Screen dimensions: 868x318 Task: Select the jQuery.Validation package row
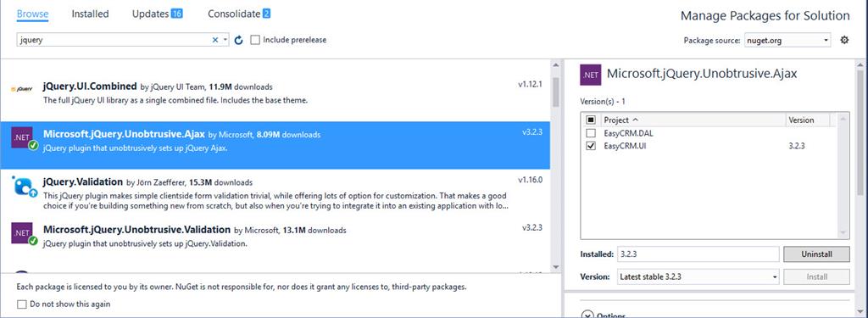pos(275,193)
